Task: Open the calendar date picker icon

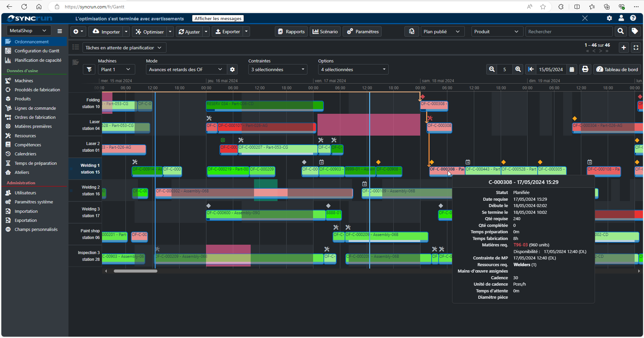Action: (572, 69)
